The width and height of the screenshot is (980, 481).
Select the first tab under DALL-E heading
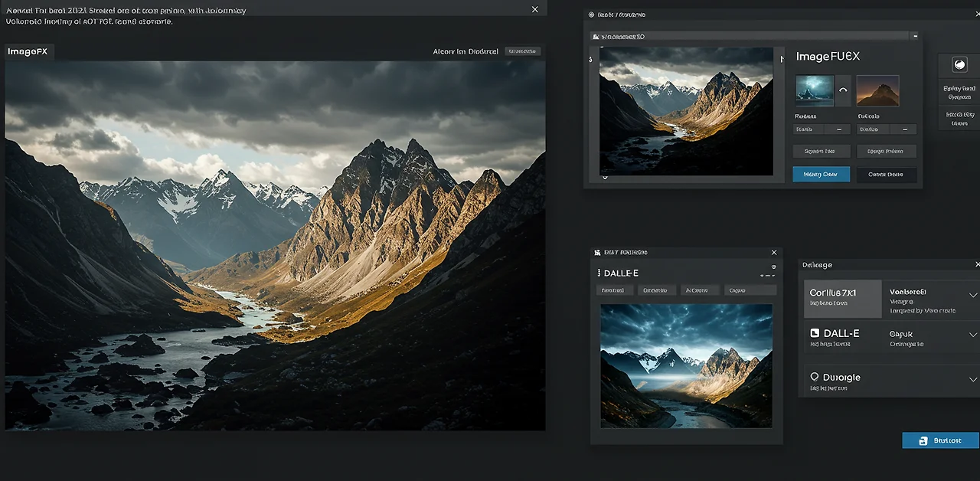pos(613,290)
